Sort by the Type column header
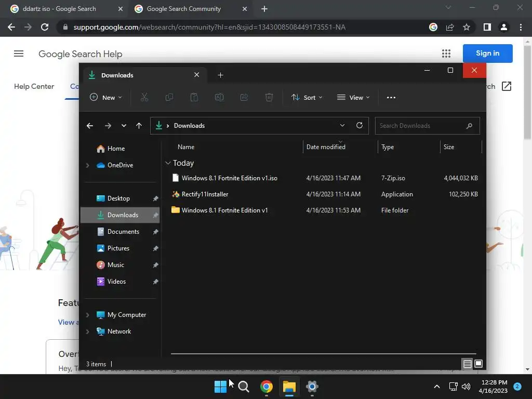The height and width of the screenshot is (399, 532). pyautogui.click(x=388, y=147)
